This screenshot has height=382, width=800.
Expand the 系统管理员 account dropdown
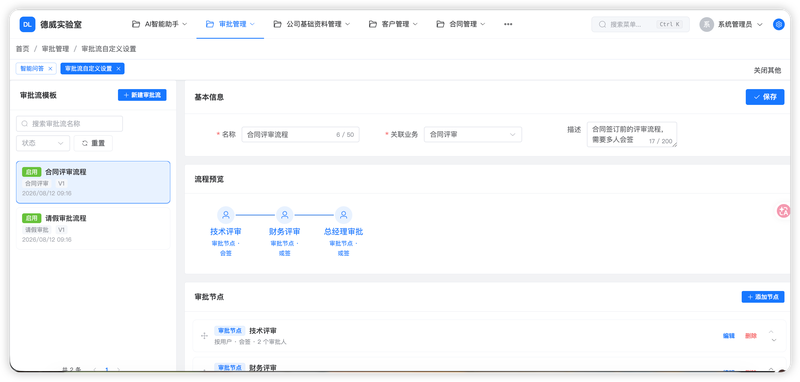pyautogui.click(x=760, y=24)
